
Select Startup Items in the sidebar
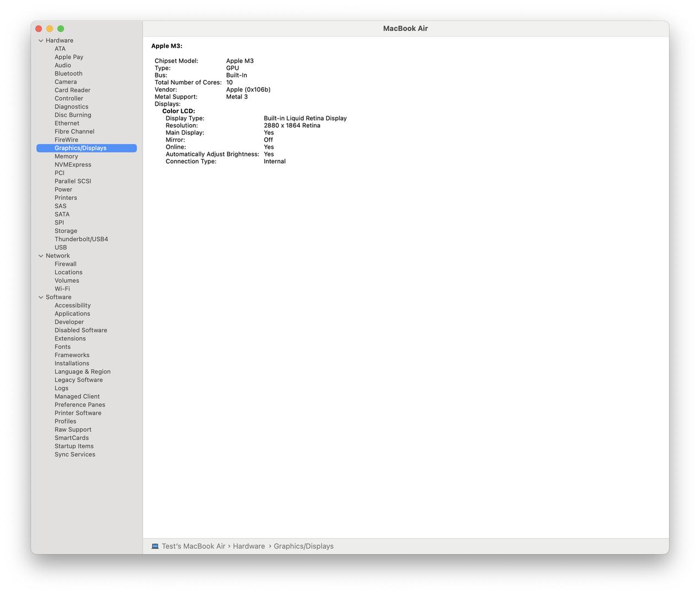pos(74,446)
